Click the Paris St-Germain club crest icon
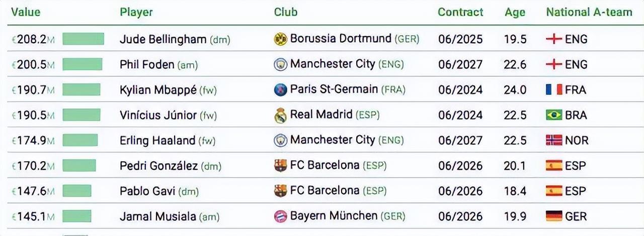This screenshot has height=236, width=644. click(x=280, y=90)
